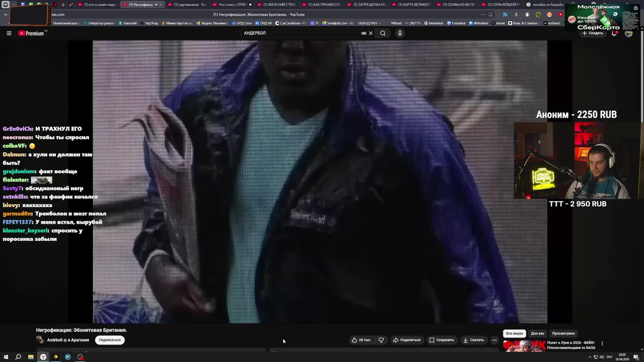The width and height of the screenshot is (644, 362).
Task: Select the 'Для вас' filter chip
Action: pyautogui.click(x=538, y=333)
